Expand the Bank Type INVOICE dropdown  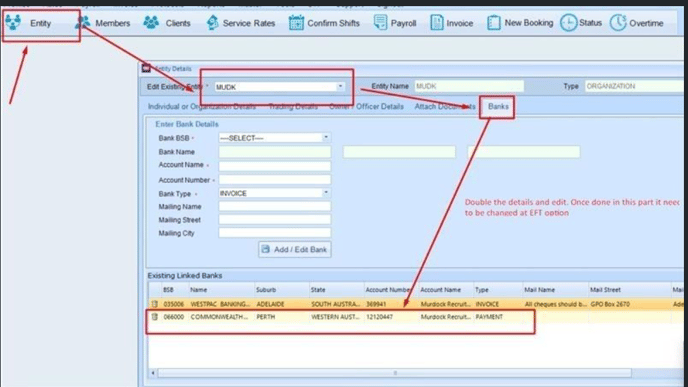pos(326,193)
